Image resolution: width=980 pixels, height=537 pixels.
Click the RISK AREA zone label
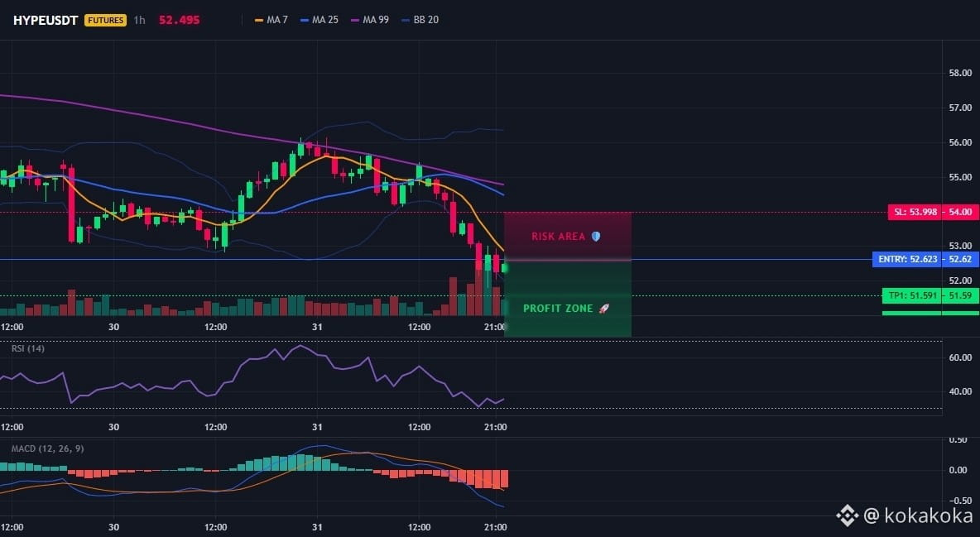pyautogui.click(x=559, y=237)
